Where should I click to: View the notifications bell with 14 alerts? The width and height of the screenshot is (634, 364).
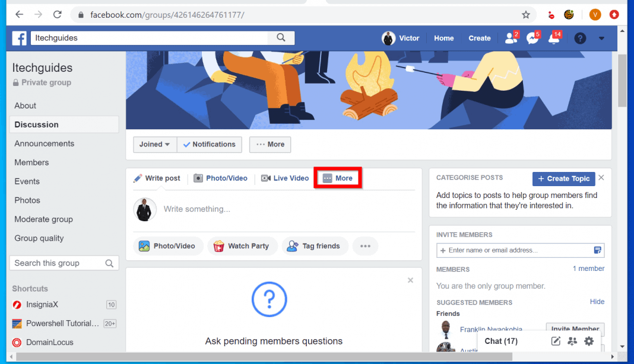(553, 37)
